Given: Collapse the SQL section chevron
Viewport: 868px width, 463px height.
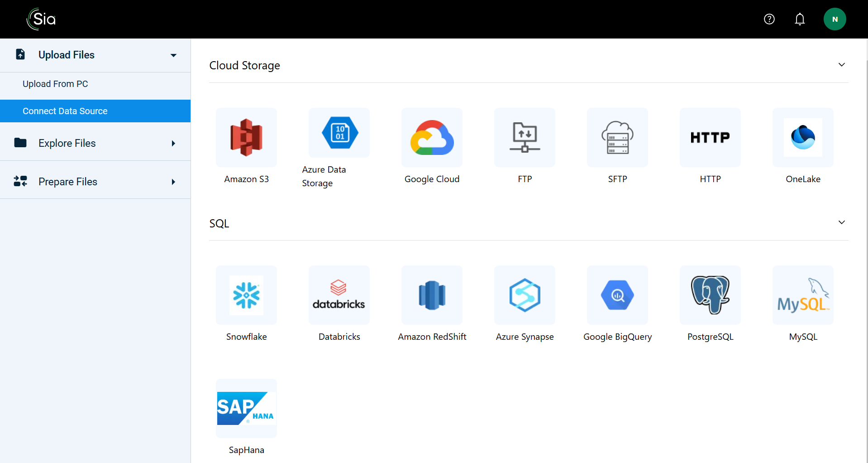Looking at the screenshot, I should click(x=841, y=222).
